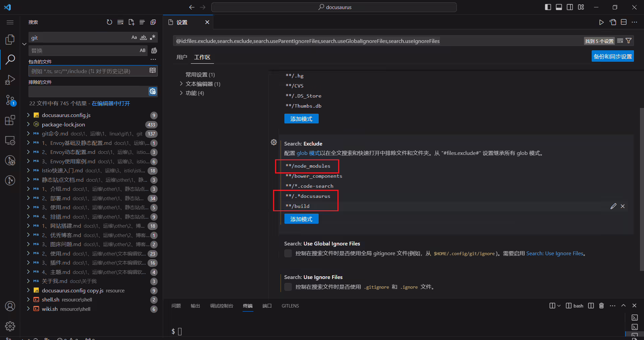Toggle use exclude settings and ignore files
644x340 pixels.
tap(153, 91)
